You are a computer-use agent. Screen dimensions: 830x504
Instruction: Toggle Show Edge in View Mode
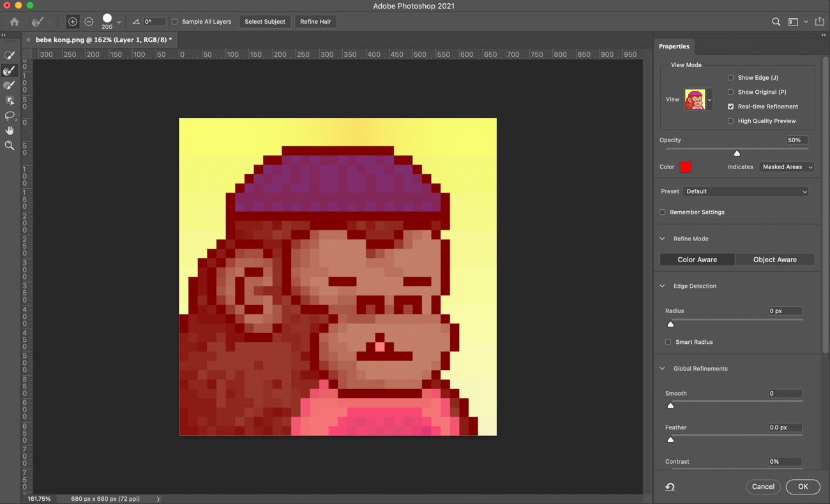point(730,77)
